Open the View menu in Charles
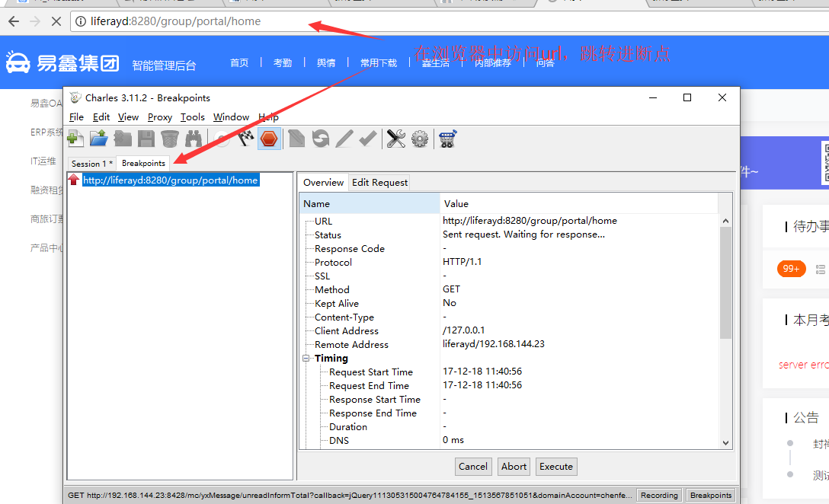The height and width of the screenshot is (504, 829). pyautogui.click(x=128, y=116)
